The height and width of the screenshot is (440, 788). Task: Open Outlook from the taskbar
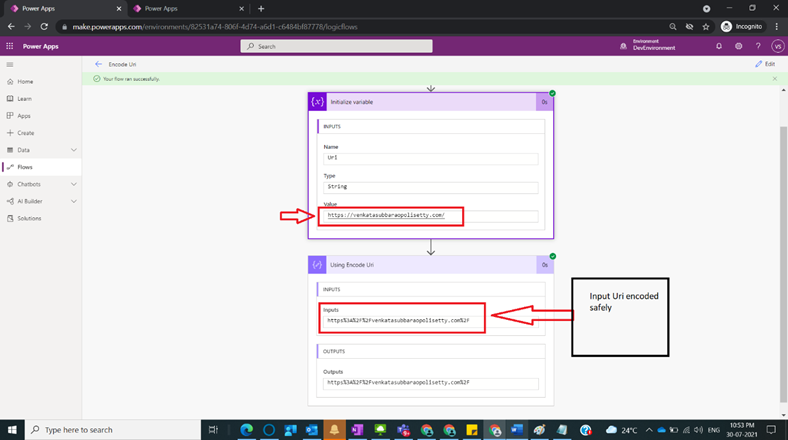[x=312, y=430]
